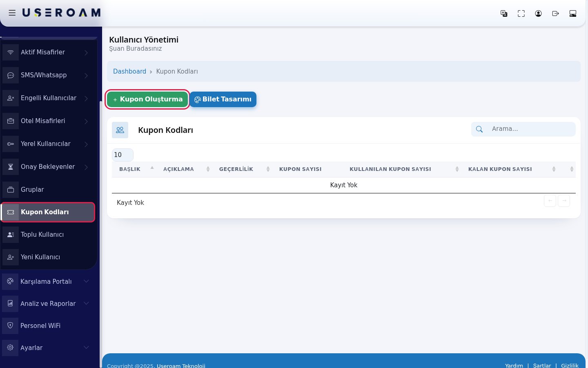Click the key icon beside Yerel Kullanıcılar

[11, 144]
